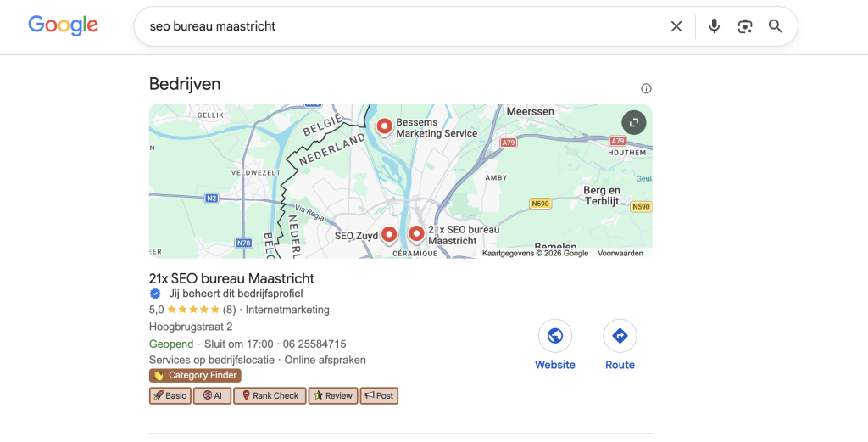This screenshot has width=868, height=442.
Task: Click the Review star button
Action: [x=332, y=395]
